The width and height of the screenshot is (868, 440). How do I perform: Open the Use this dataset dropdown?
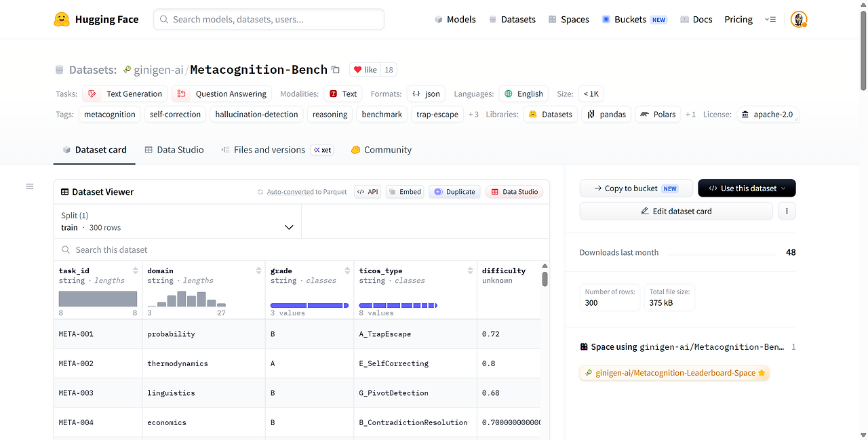click(747, 188)
